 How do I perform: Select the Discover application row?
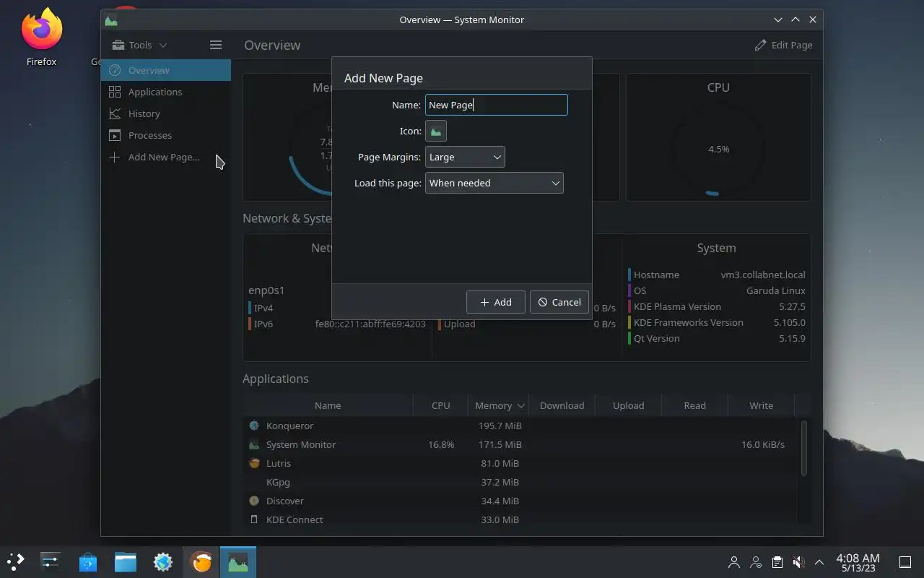pyautogui.click(x=520, y=501)
